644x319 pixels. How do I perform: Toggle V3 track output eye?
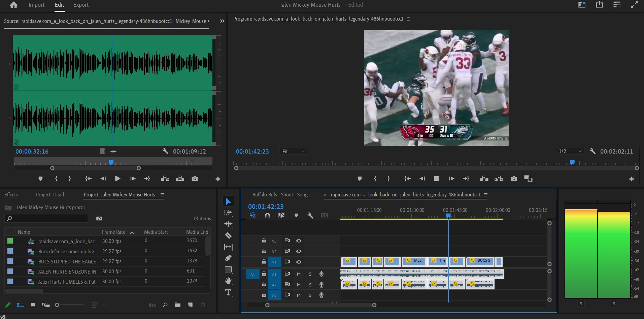[x=299, y=241]
